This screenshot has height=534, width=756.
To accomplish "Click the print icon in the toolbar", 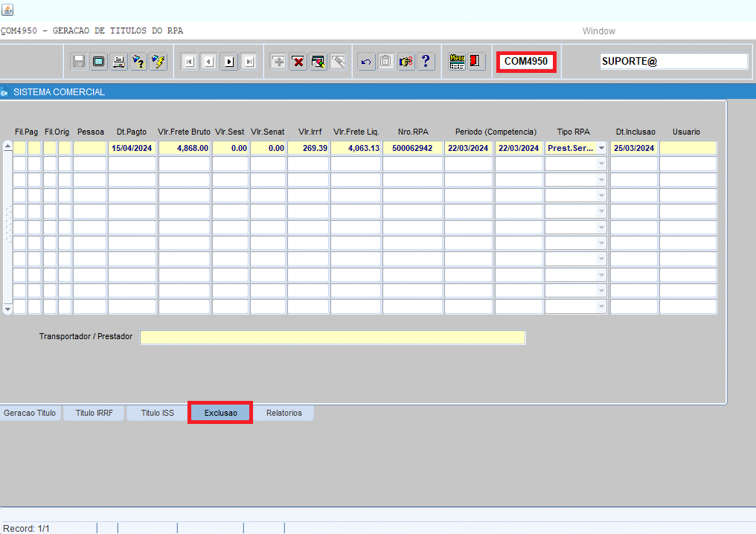I will [118, 62].
